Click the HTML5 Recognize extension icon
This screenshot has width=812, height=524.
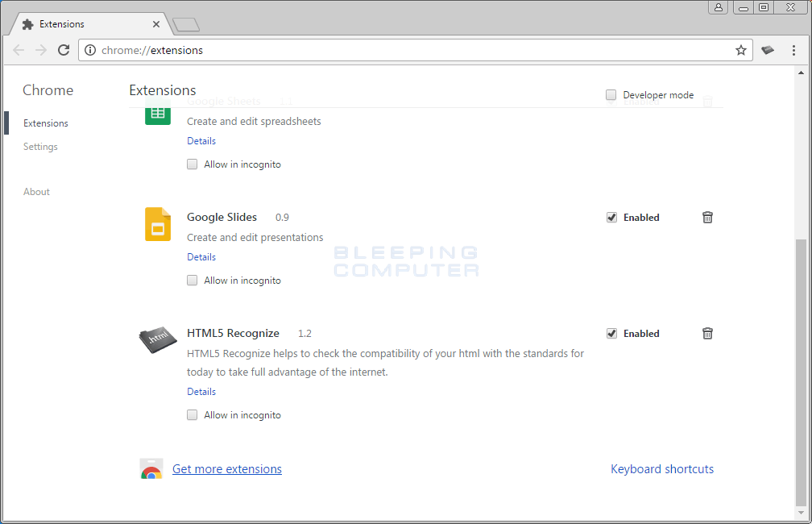click(x=158, y=340)
